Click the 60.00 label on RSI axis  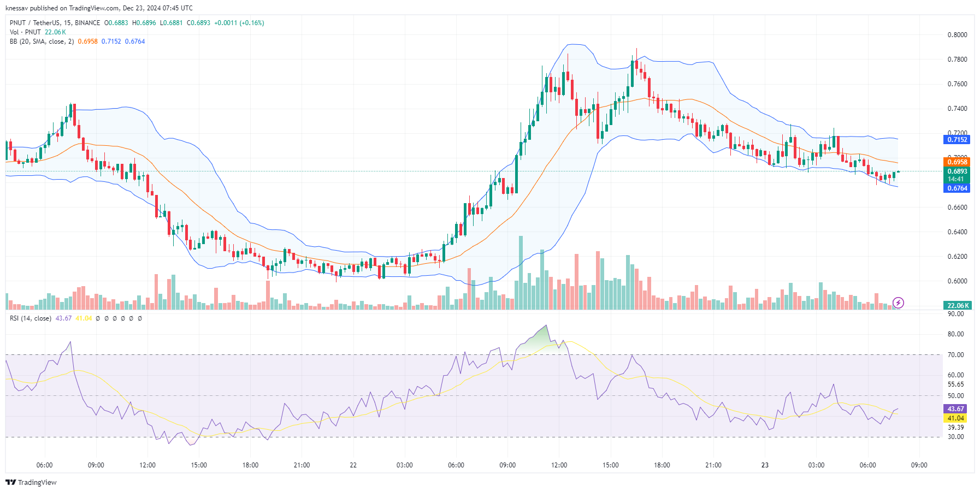click(955, 375)
